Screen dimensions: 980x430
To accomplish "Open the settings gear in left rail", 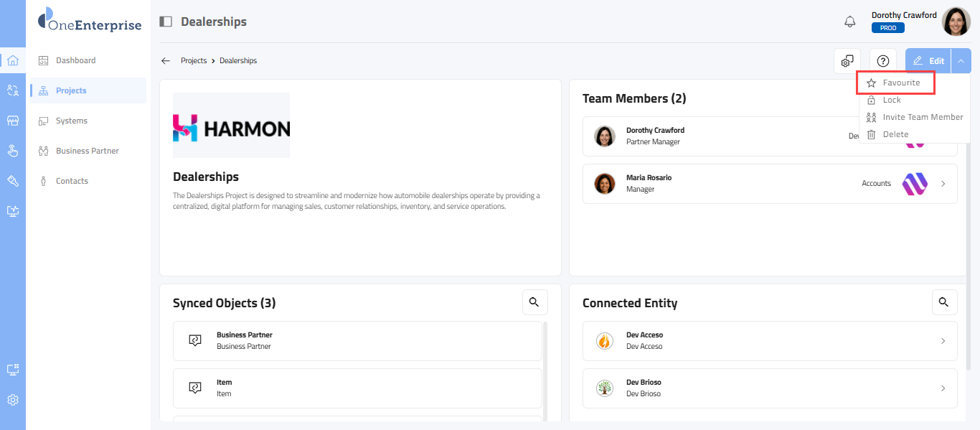I will [x=12, y=400].
